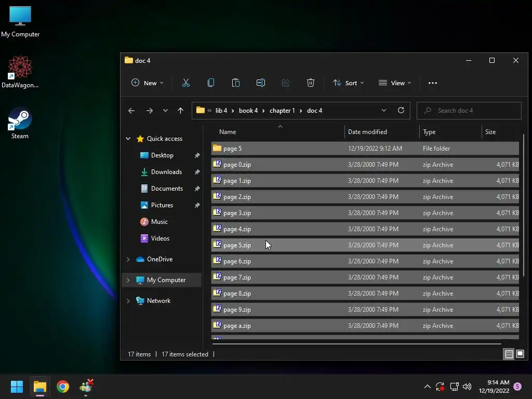Navigate to lib 4 breadcrumb
The width and height of the screenshot is (532, 399).
[221, 111]
